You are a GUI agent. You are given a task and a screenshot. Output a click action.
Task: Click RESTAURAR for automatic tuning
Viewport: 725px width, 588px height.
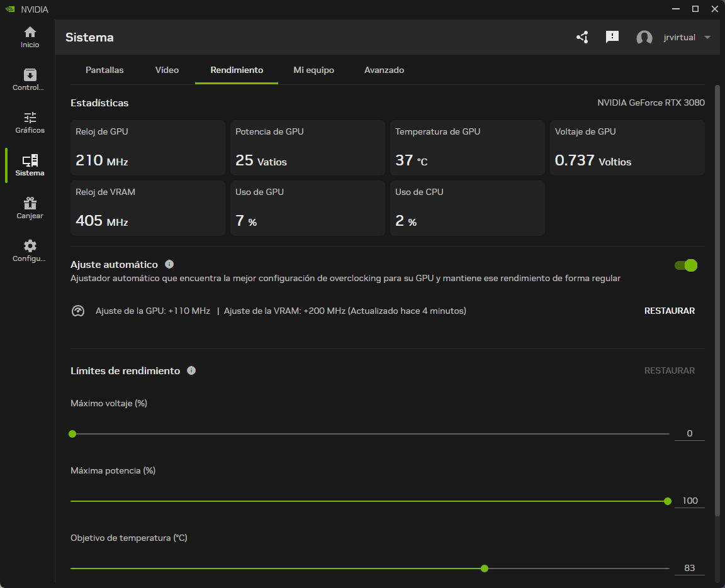pos(669,311)
